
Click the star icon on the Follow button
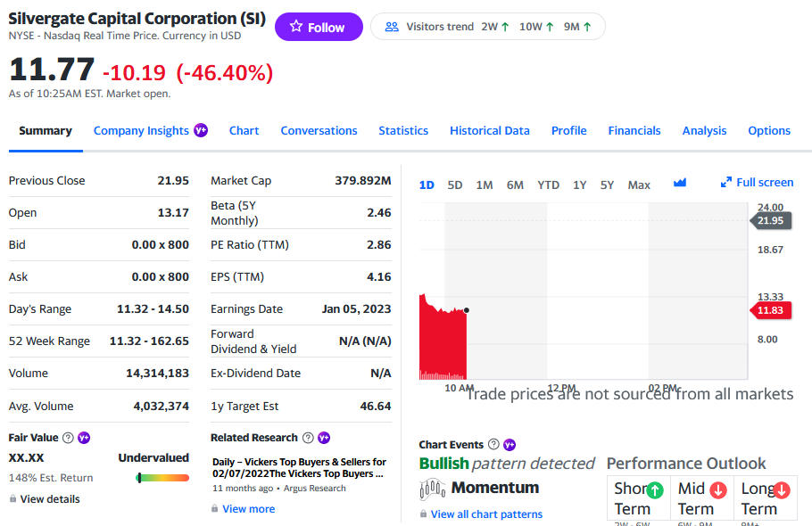pyautogui.click(x=295, y=26)
